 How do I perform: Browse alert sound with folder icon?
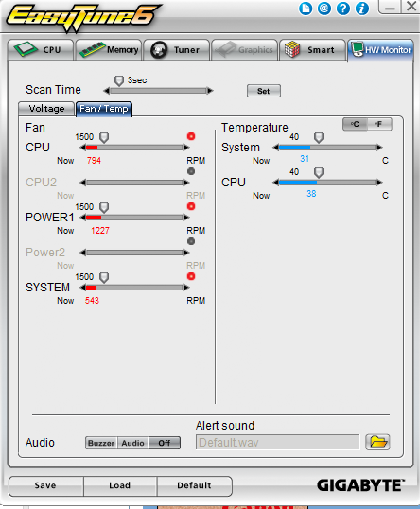point(377,442)
